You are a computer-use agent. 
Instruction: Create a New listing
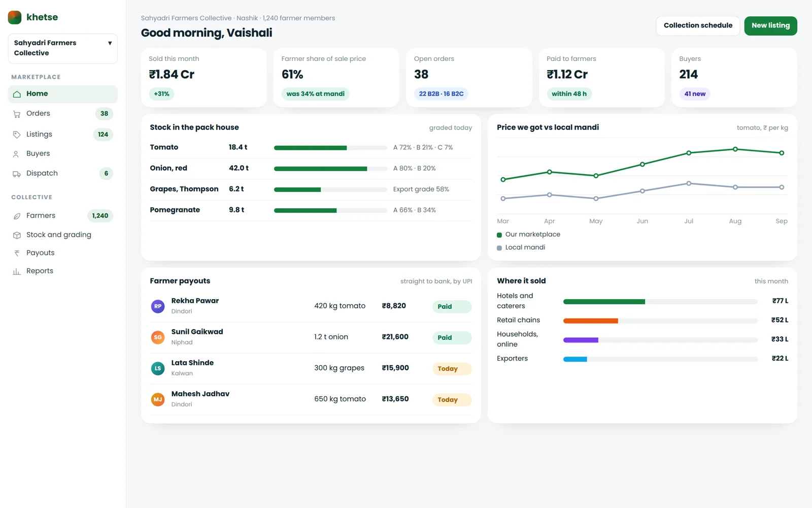[770, 25]
